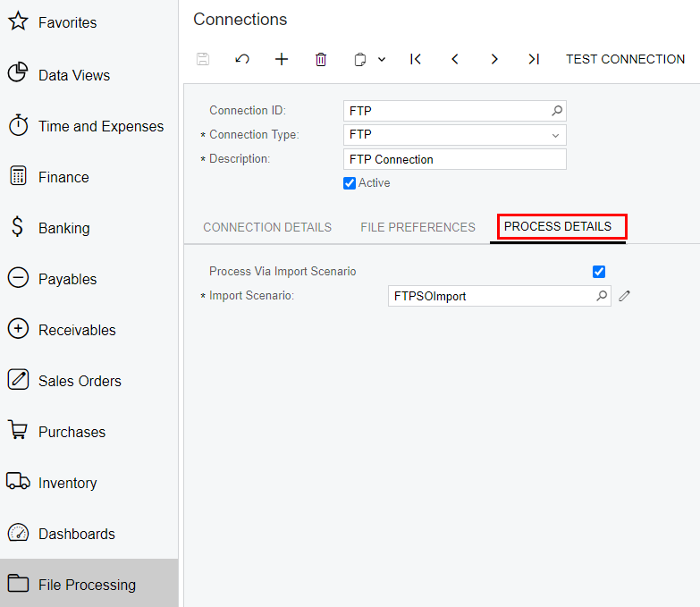Click the Description input field
The width and height of the screenshot is (700, 607).
454,159
